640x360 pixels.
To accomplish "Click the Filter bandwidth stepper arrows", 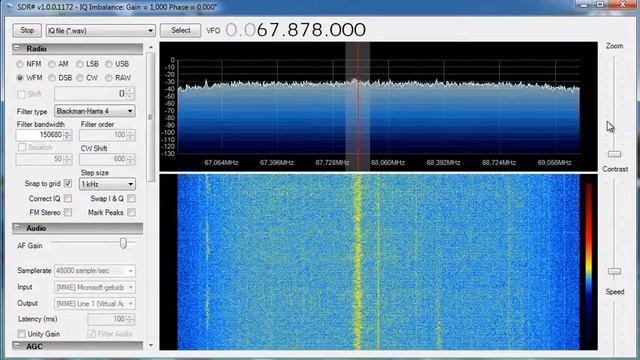I will pyautogui.click(x=68, y=135).
